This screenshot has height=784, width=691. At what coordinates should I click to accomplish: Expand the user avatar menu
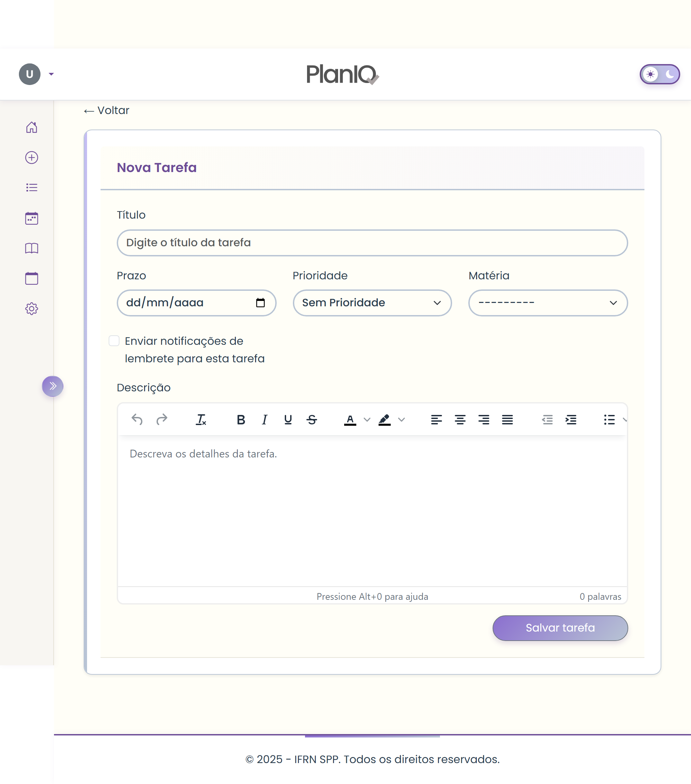point(37,74)
